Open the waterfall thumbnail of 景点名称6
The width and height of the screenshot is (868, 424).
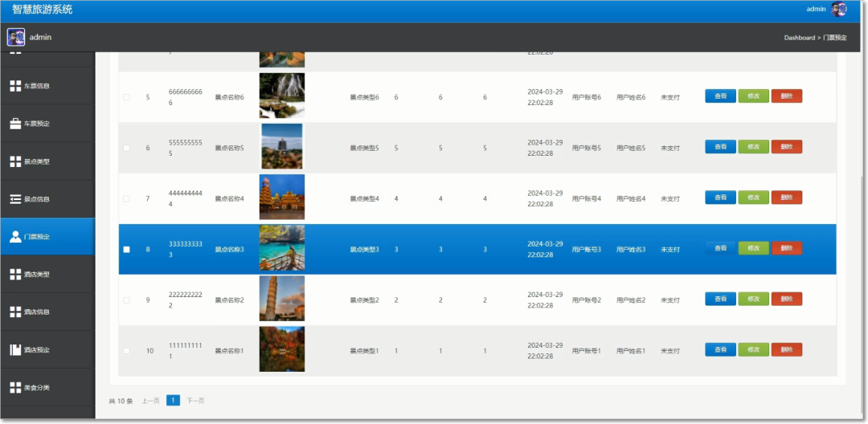click(x=282, y=96)
